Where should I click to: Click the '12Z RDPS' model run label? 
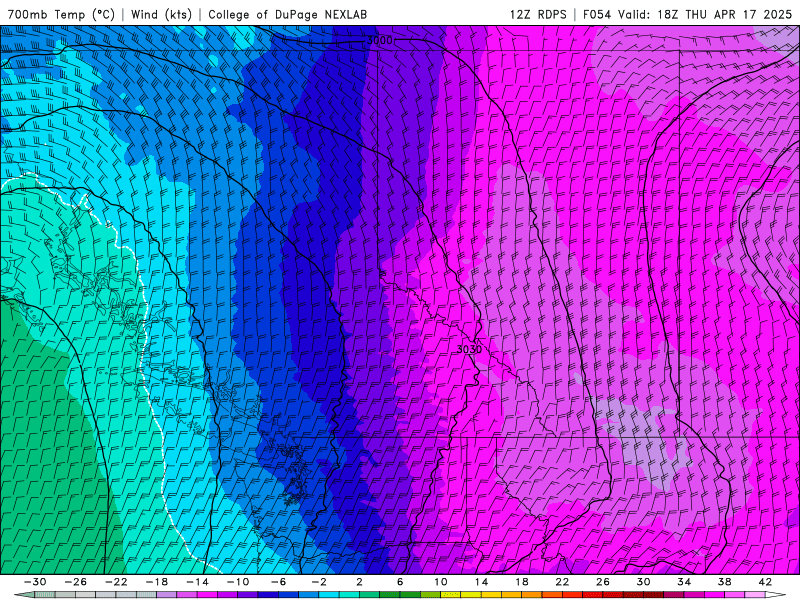point(538,14)
